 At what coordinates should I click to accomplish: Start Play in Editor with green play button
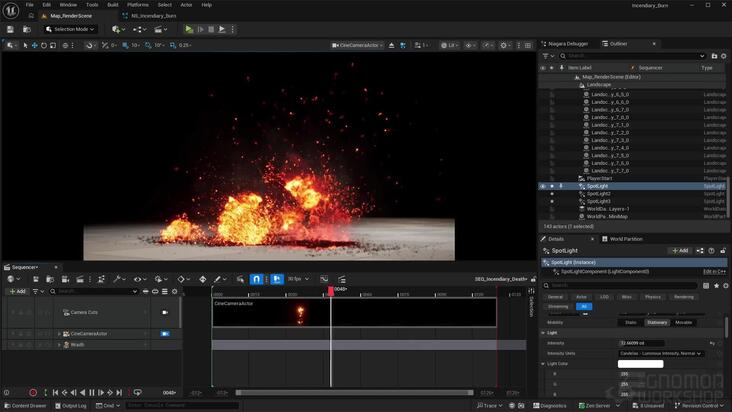point(189,29)
